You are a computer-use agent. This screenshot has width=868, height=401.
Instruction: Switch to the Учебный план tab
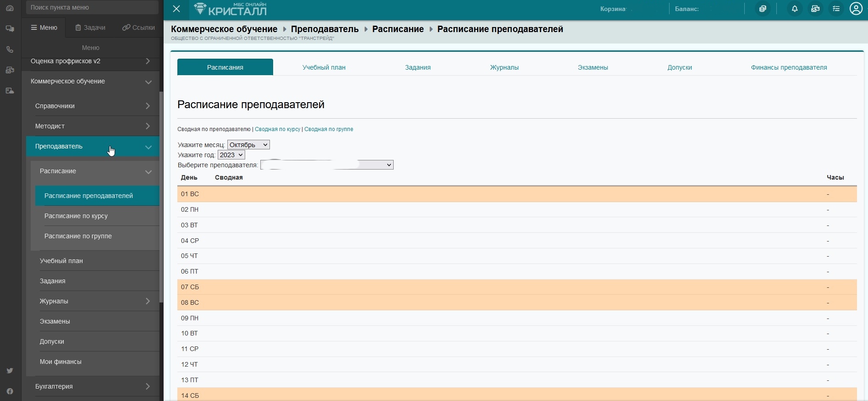(x=324, y=67)
